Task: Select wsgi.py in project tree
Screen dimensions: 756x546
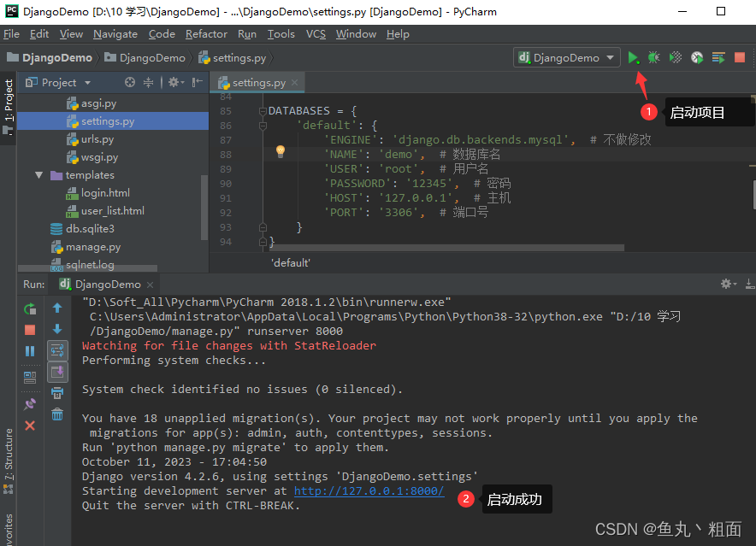Action: point(99,157)
